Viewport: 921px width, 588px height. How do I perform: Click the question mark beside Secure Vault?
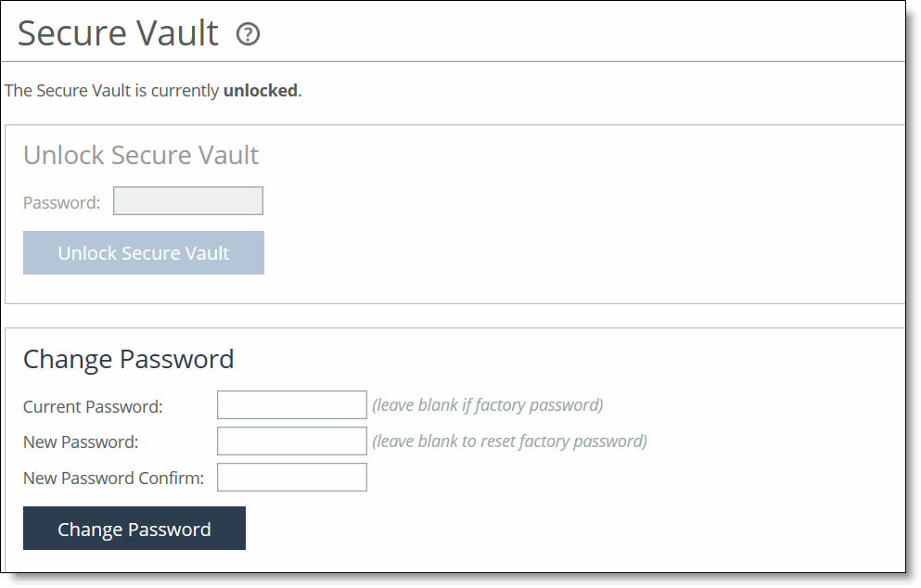click(246, 32)
